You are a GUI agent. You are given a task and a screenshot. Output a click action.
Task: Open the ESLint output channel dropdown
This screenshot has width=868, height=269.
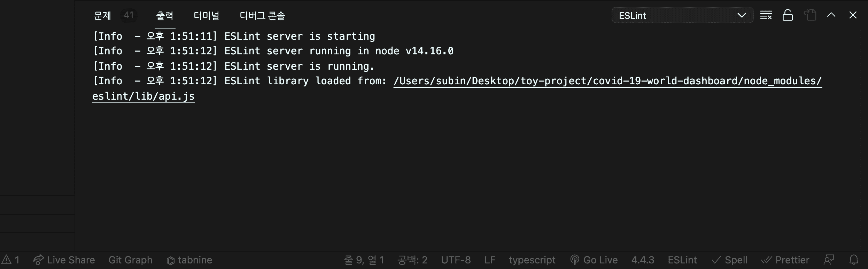[682, 15]
